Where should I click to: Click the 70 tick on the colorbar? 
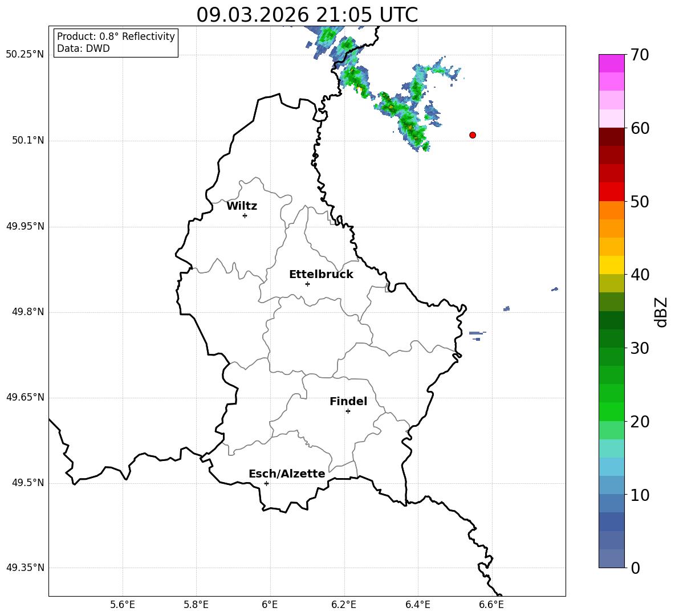point(640,55)
